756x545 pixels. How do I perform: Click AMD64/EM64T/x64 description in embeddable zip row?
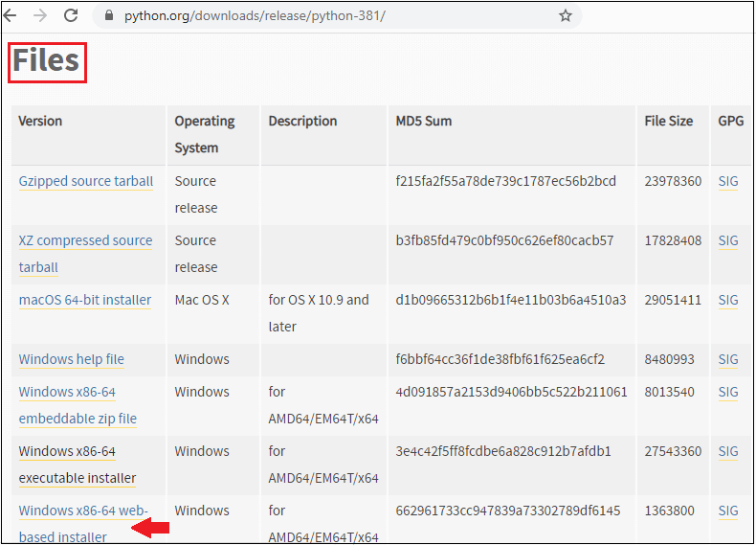coord(323,405)
